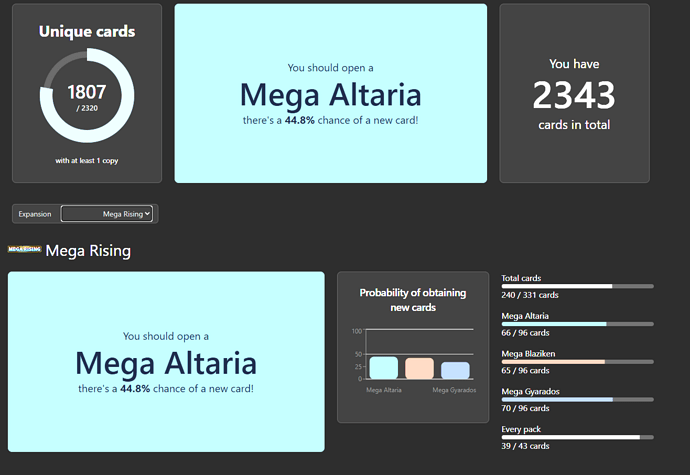Click the 'Mega Rising' section heading

(x=88, y=250)
